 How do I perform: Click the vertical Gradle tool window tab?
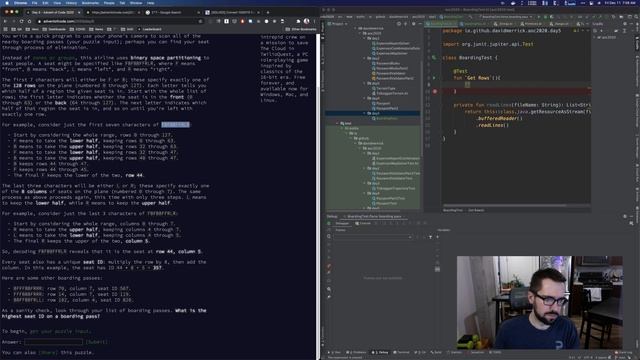637,43
